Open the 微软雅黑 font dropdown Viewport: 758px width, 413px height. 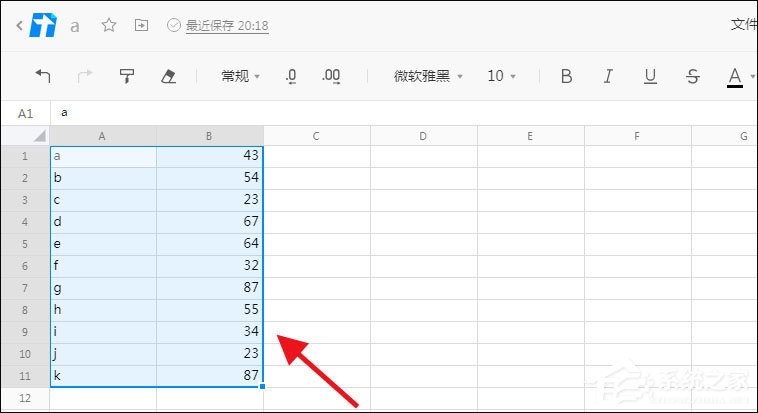coord(429,76)
